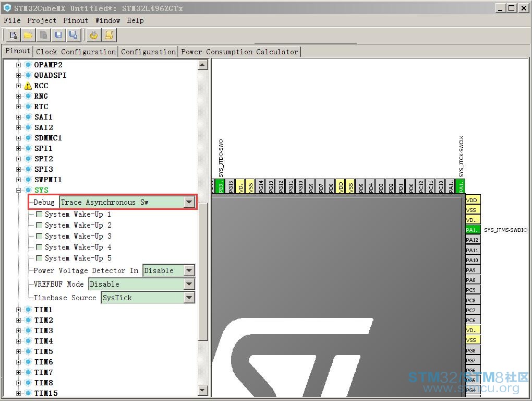
Task: Enable System Wake-Up 2 checkbox
Action: (x=39, y=225)
